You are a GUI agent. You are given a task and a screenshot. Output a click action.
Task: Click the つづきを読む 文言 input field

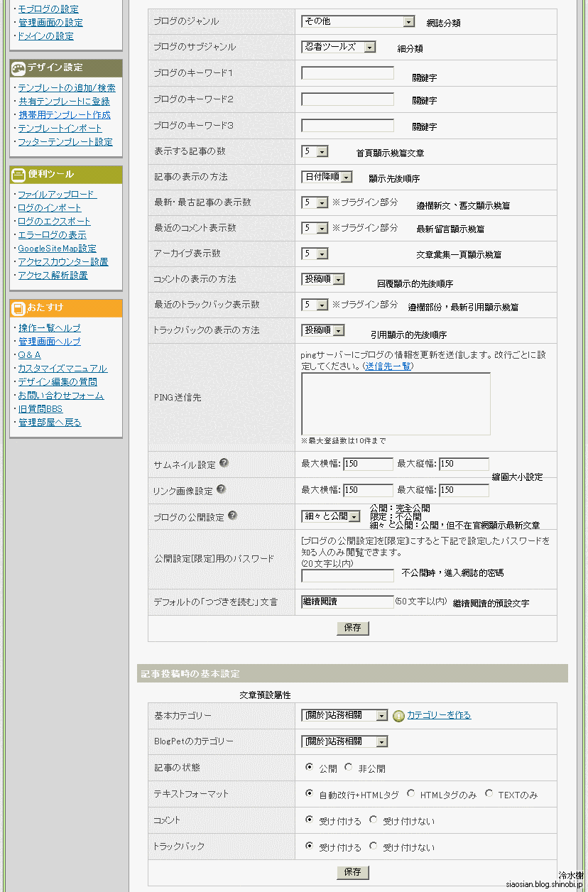click(347, 602)
